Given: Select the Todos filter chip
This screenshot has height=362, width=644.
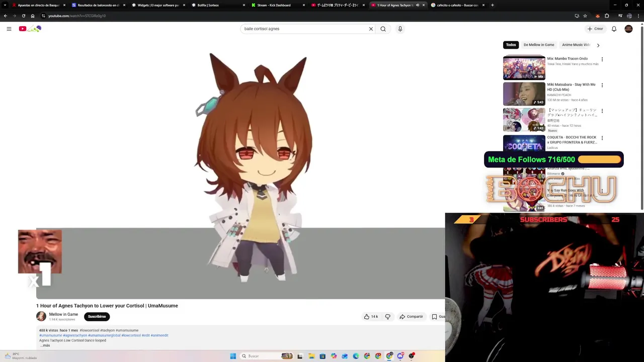Looking at the screenshot, I should point(511,45).
